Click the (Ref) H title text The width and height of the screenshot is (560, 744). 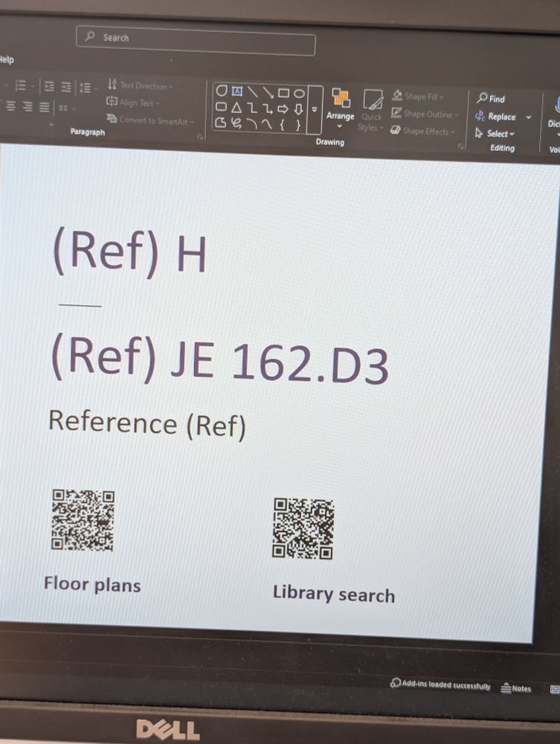(x=130, y=251)
